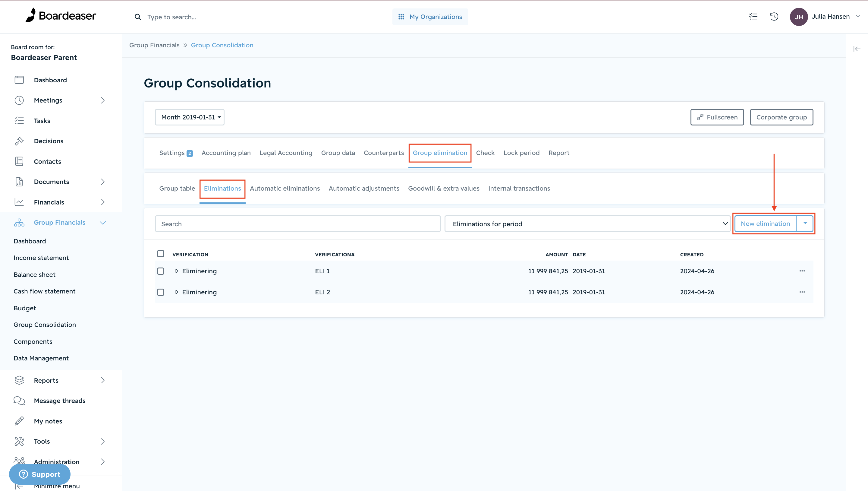Open the Goodwill & extra values sub-tab
Viewport: 868px width, 491px height.
444,188
